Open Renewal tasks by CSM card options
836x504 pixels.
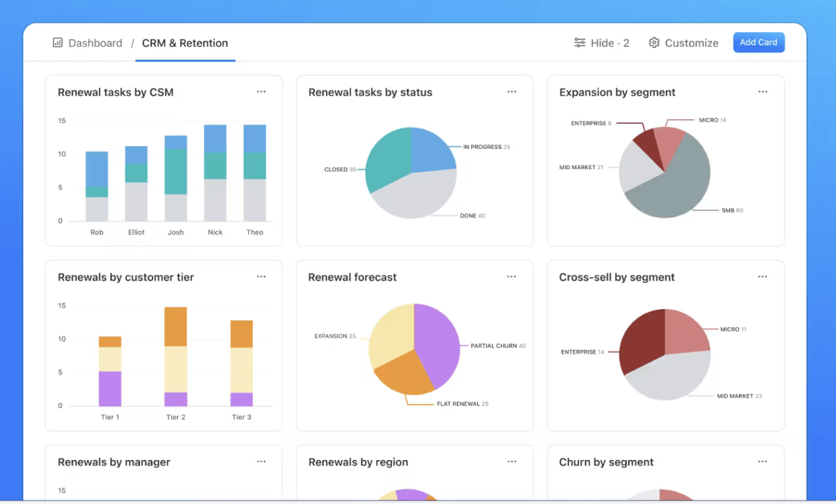[x=261, y=92]
